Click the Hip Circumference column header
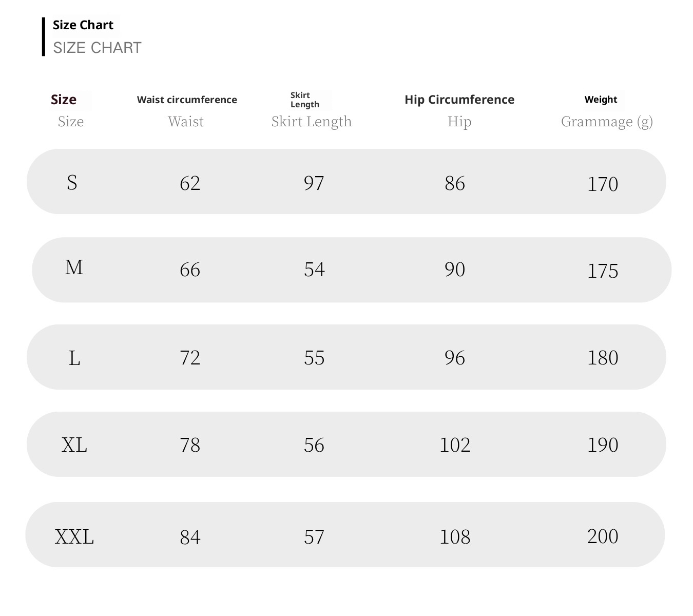The height and width of the screenshot is (616, 693). [x=459, y=100]
